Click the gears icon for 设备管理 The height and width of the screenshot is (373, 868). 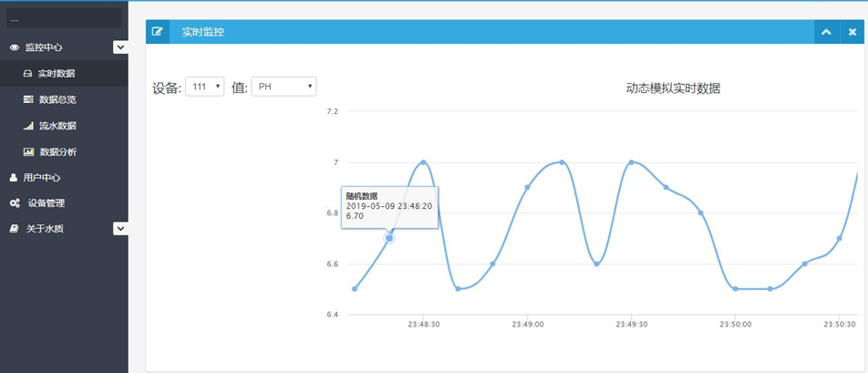click(15, 203)
